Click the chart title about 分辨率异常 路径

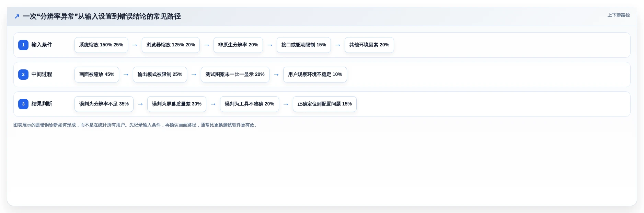102,16
